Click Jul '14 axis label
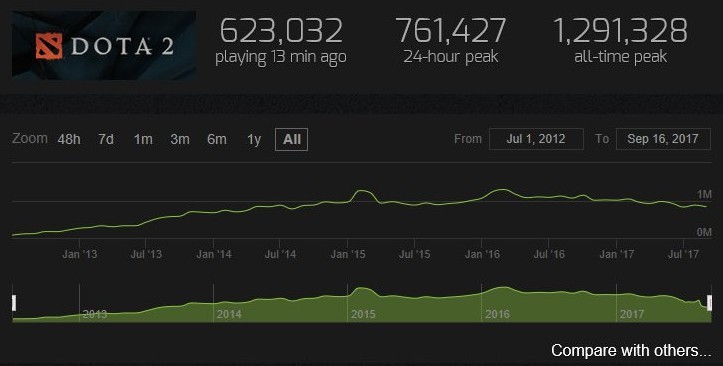The height and width of the screenshot is (366, 723). pos(280,254)
